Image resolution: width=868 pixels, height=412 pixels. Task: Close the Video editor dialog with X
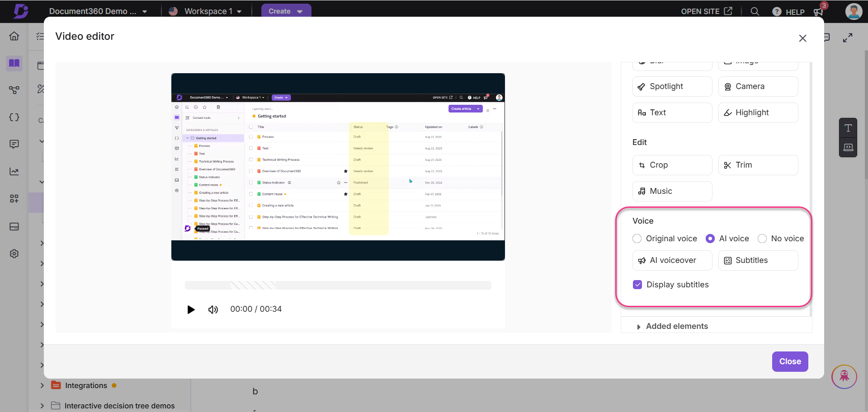(802, 38)
